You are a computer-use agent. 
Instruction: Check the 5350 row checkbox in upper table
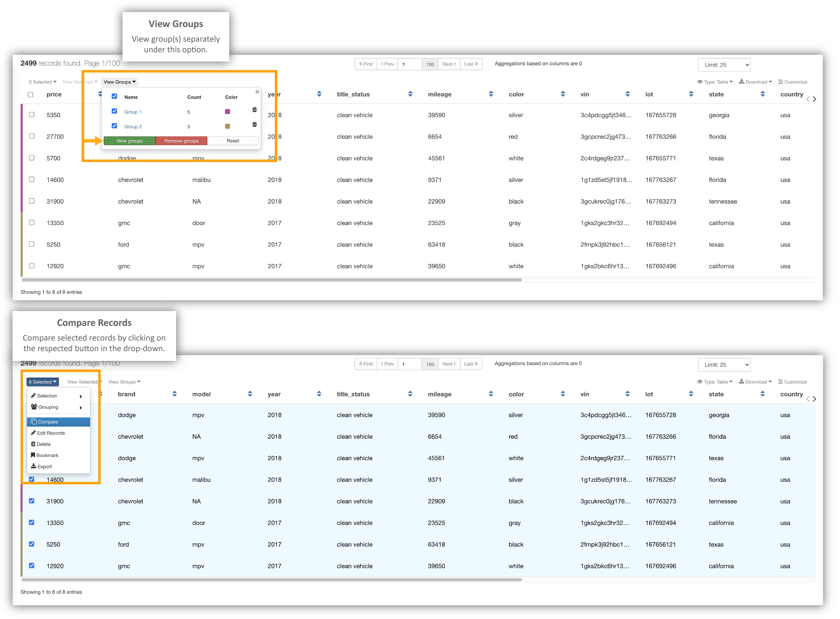32,115
